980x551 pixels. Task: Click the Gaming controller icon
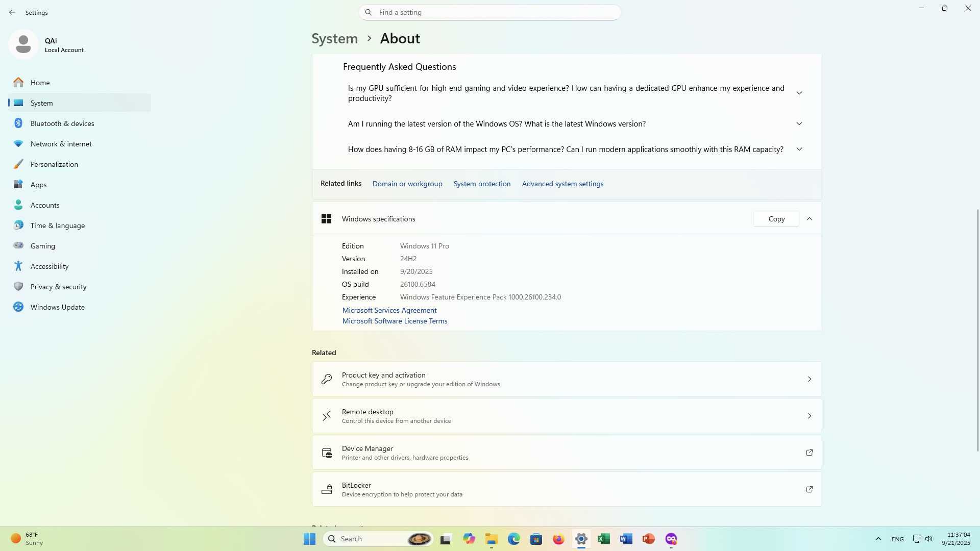(18, 245)
